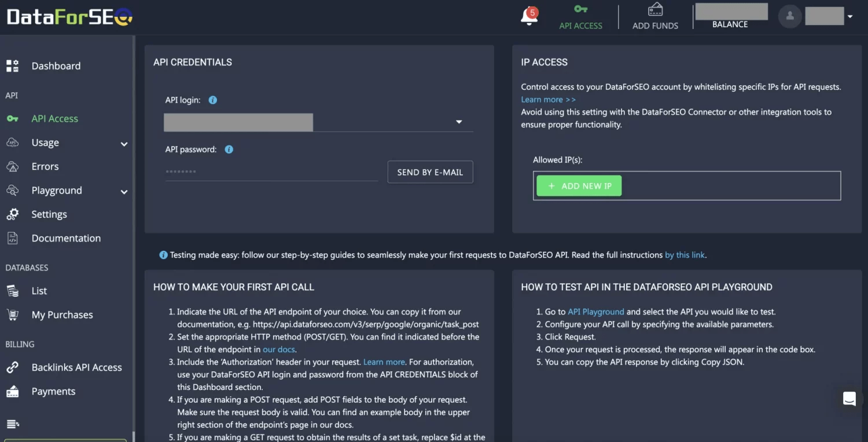The width and height of the screenshot is (868, 442).
Task: Click the Payments card icon
Action: click(12, 392)
